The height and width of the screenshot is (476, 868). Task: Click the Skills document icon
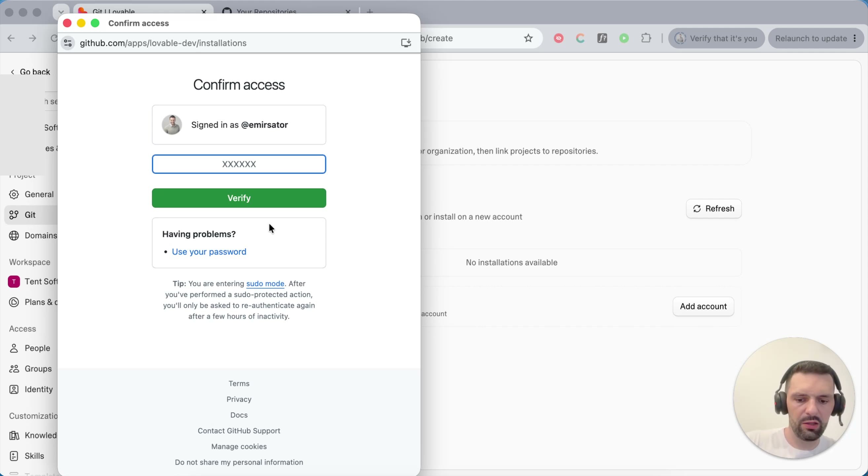coord(14,456)
